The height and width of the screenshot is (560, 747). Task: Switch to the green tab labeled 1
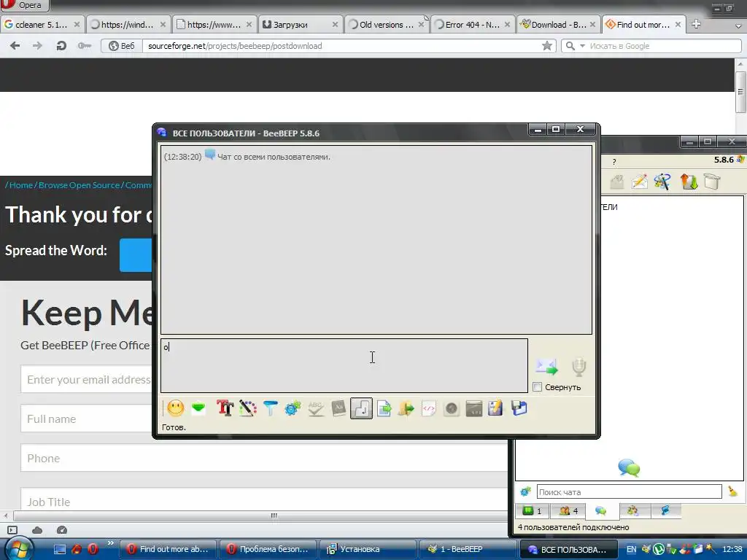pyautogui.click(x=533, y=511)
